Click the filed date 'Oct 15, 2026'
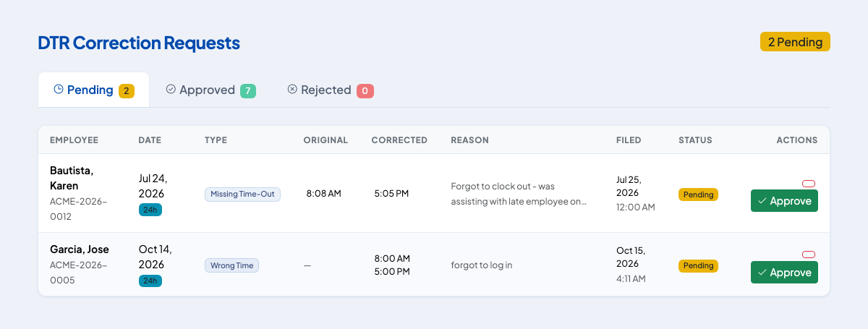This screenshot has width=868, height=329. [x=631, y=257]
